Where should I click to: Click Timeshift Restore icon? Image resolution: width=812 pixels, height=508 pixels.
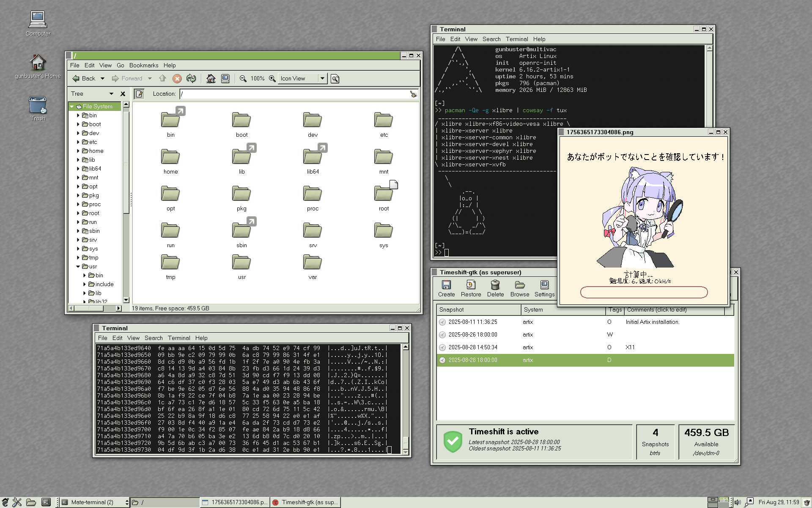pyautogui.click(x=471, y=285)
